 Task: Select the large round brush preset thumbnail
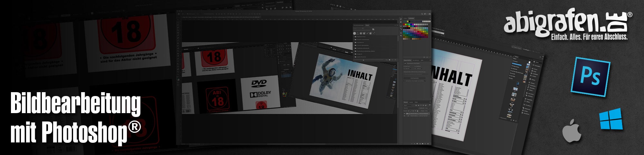click(355, 33)
